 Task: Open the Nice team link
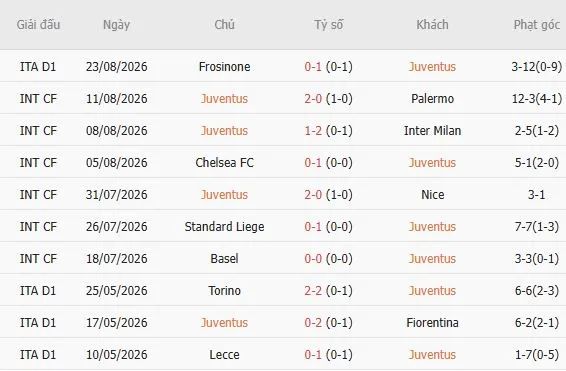click(432, 195)
